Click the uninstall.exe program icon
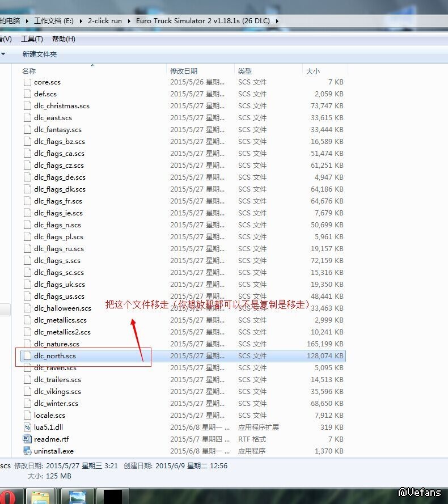Viewport: 448px width, 504px height. (27, 451)
